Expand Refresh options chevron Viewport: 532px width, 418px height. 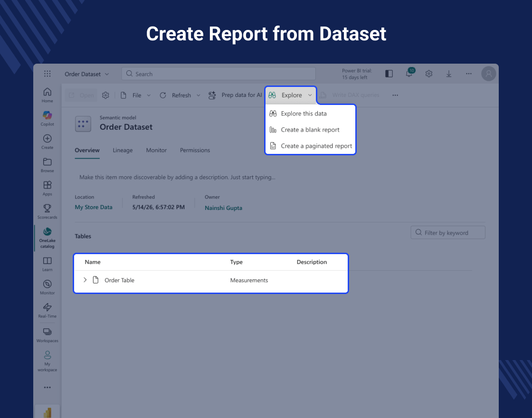(199, 95)
